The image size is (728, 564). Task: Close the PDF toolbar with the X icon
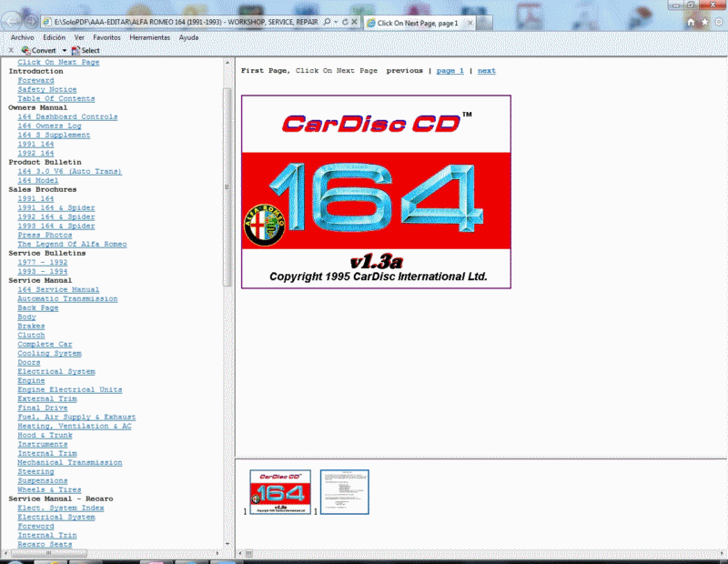11,50
